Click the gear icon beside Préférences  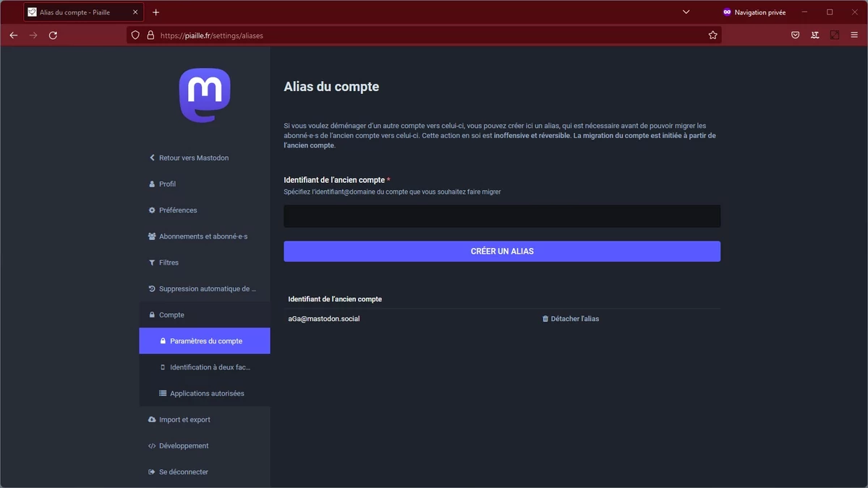pos(152,210)
